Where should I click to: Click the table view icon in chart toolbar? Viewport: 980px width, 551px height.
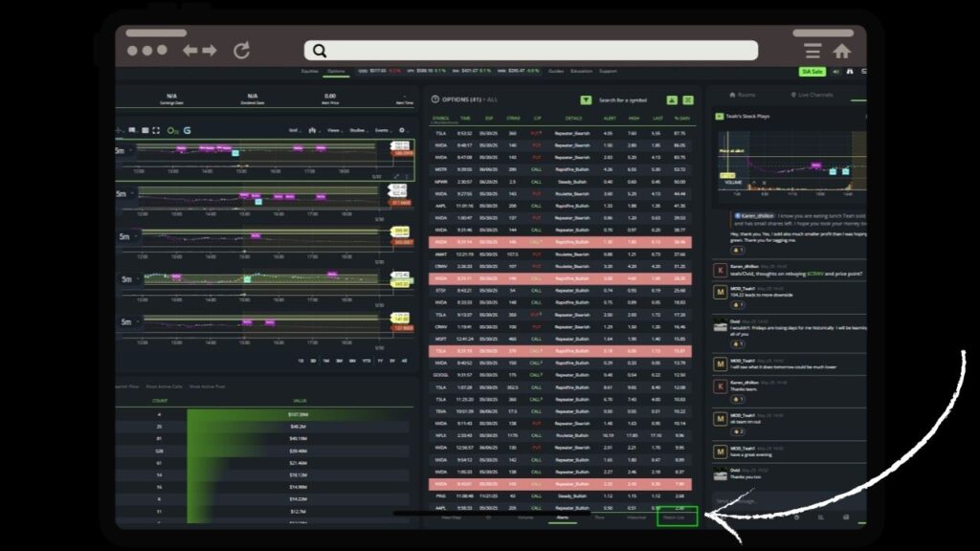click(145, 130)
